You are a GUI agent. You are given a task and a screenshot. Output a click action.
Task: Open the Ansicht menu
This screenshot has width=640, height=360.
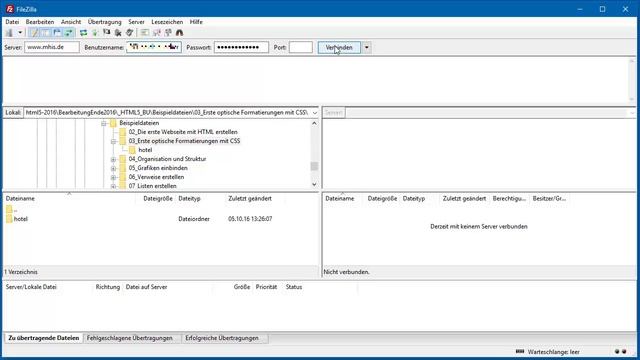click(x=71, y=22)
